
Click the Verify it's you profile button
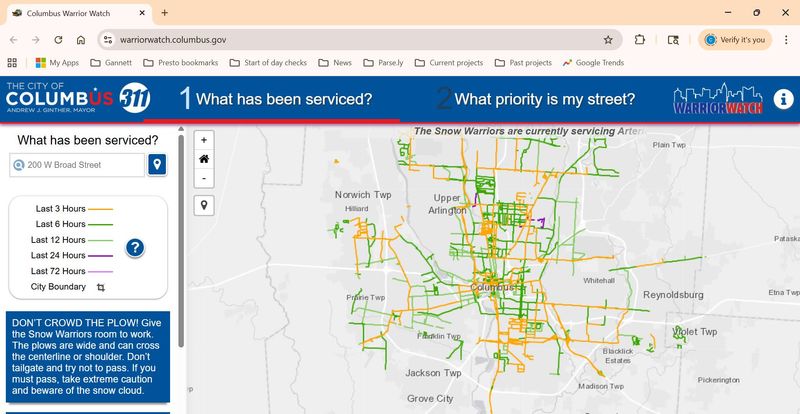735,40
